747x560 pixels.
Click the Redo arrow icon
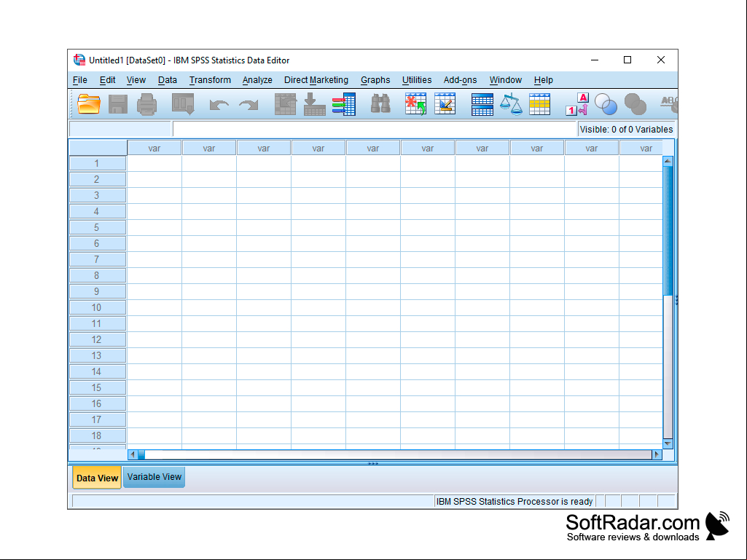[x=249, y=105]
